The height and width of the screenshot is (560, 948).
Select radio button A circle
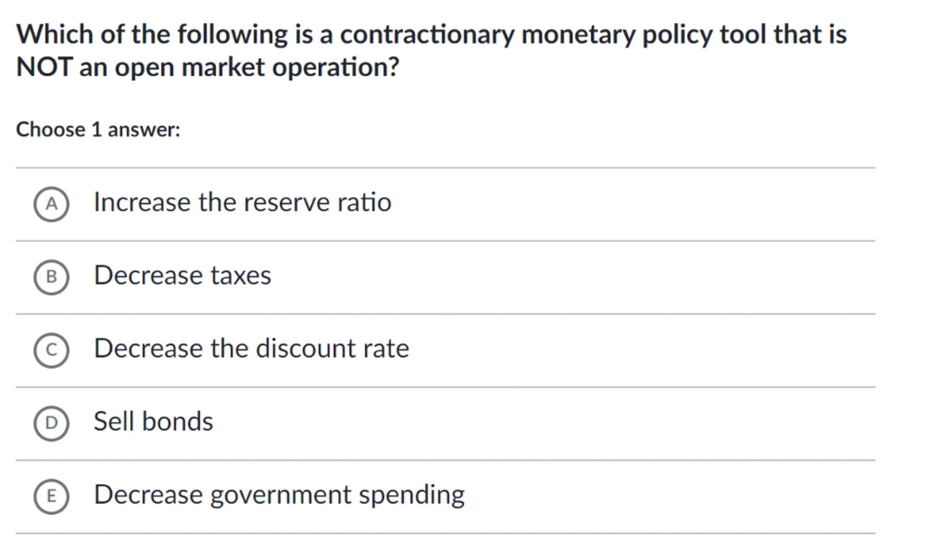click(51, 204)
